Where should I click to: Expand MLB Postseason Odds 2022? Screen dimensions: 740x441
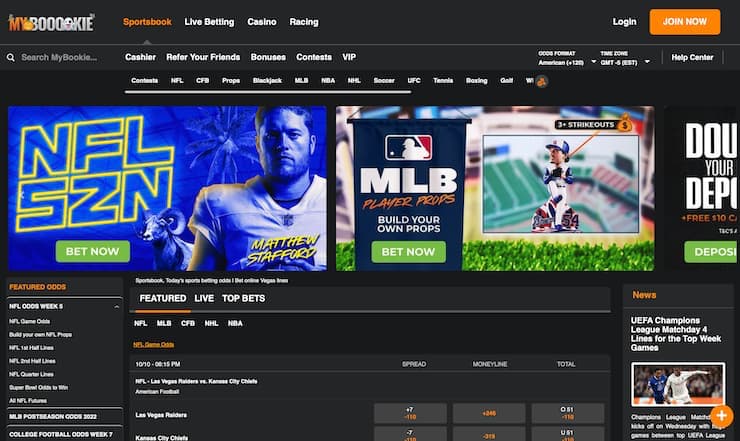point(65,416)
